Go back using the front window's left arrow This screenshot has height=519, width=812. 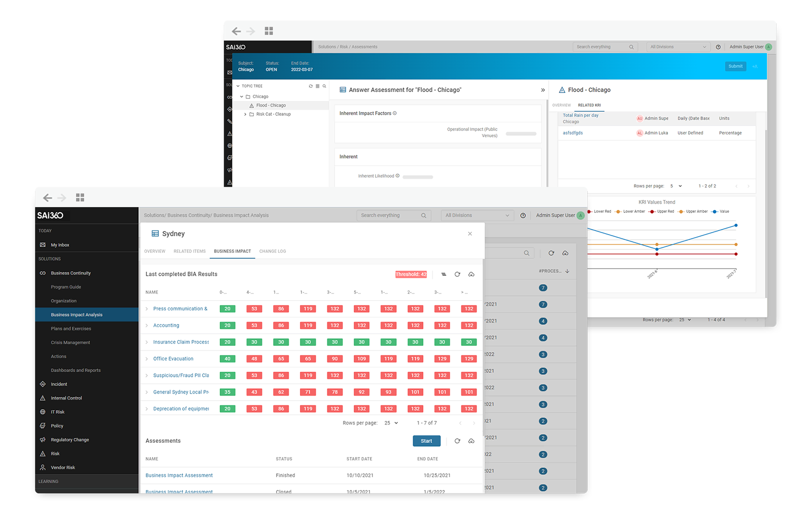(x=48, y=198)
